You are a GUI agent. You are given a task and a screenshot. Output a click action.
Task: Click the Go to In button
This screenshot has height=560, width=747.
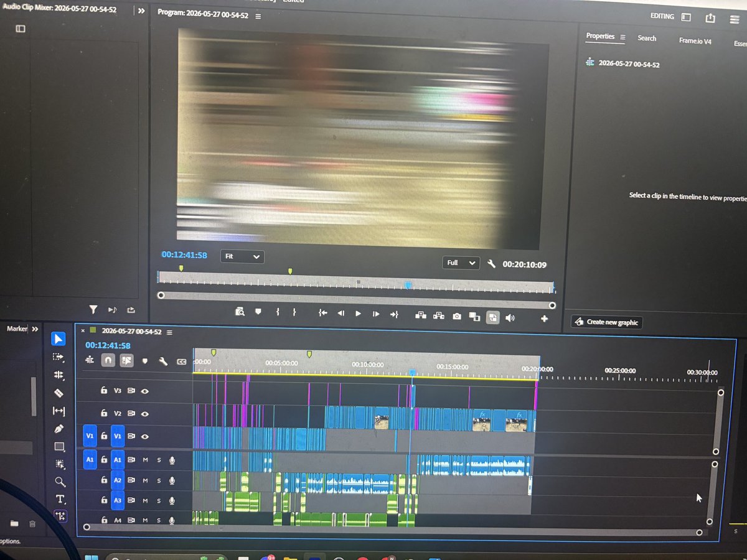coord(322,314)
